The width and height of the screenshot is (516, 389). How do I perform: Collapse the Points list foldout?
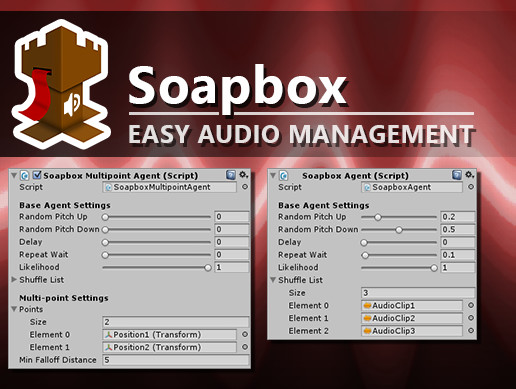click(x=14, y=309)
